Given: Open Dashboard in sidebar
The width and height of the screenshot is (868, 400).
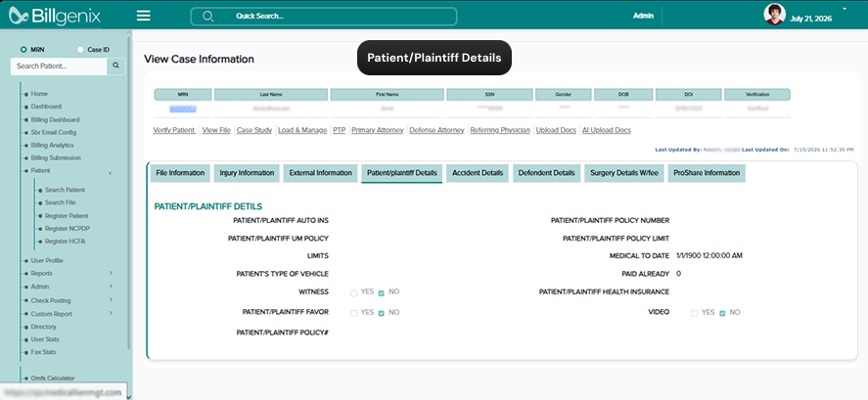Looking at the screenshot, I should pos(46,107).
